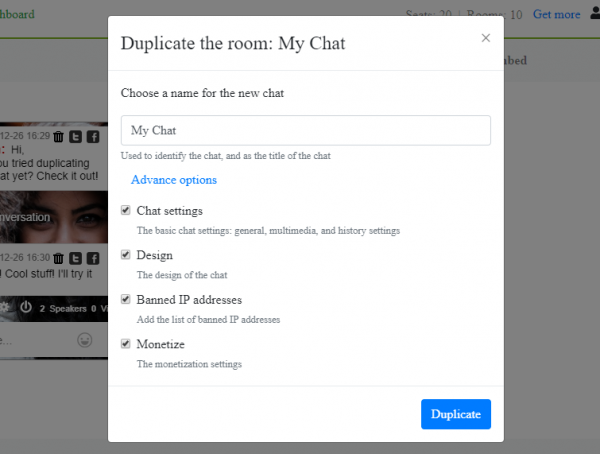Click trash icon on the 16:30 message

[59, 257]
